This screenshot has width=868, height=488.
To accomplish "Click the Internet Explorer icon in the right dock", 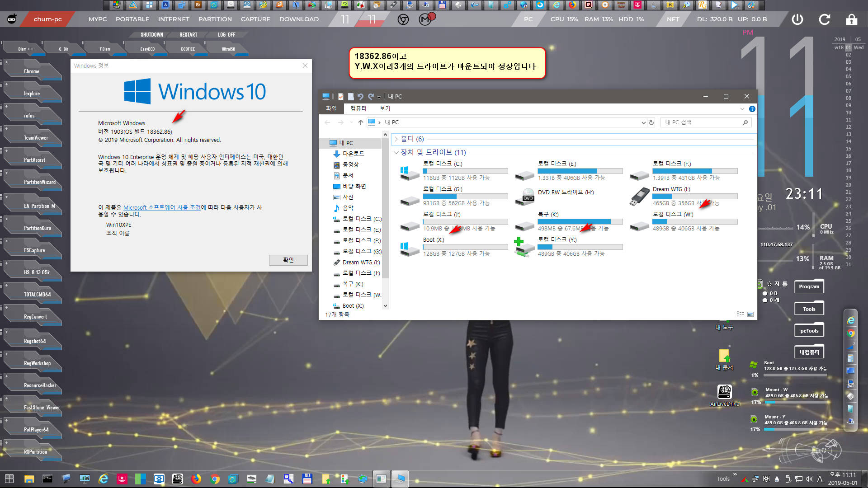I will pos(851,320).
